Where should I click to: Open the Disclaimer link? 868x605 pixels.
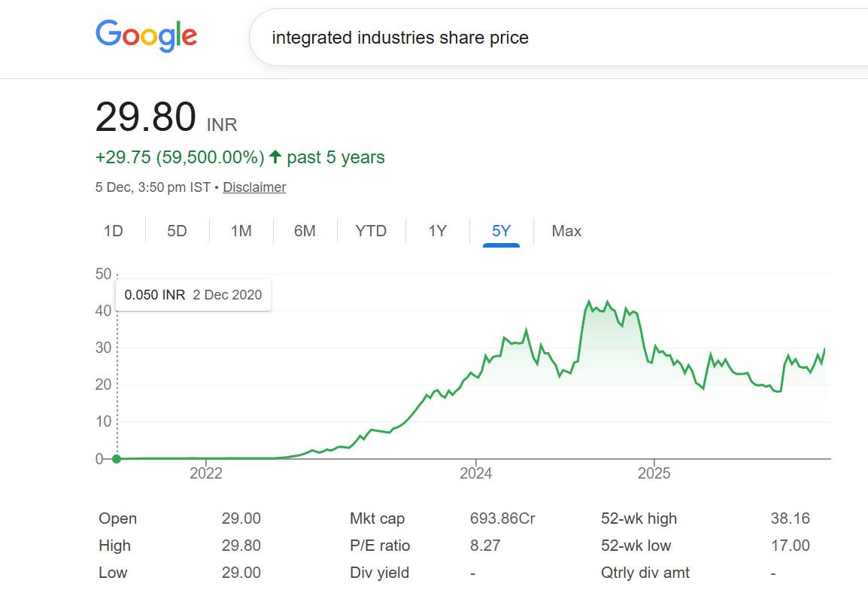pos(254,187)
